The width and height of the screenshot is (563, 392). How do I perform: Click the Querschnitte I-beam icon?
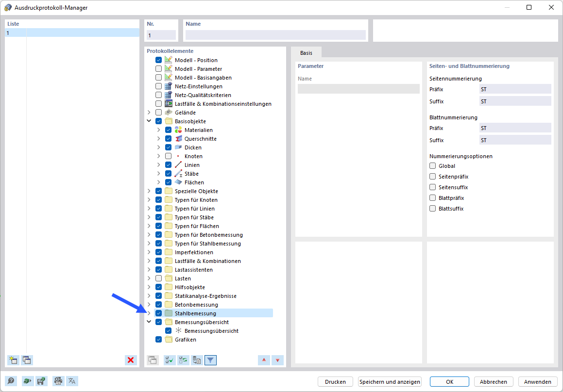pos(178,138)
